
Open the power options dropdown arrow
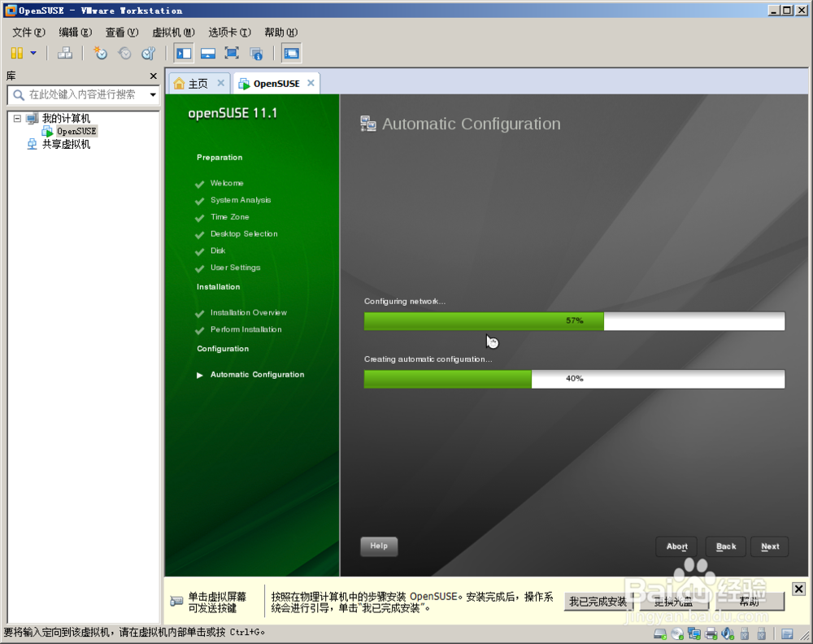click(x=33, y=53)
